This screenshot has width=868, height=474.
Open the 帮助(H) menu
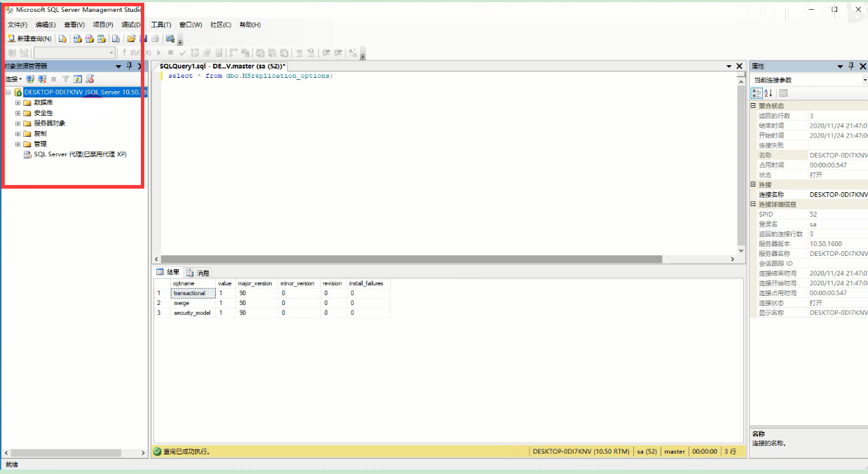click(x=250, y=25)
